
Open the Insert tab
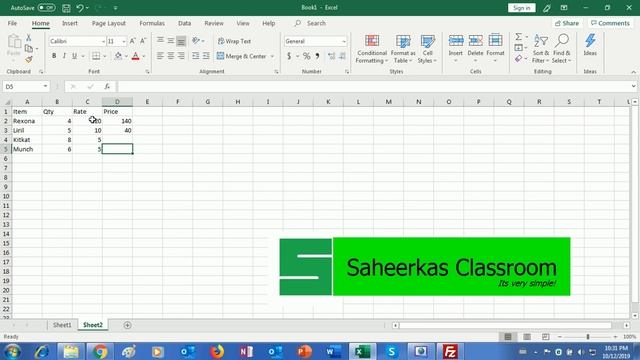coord(70,23)
